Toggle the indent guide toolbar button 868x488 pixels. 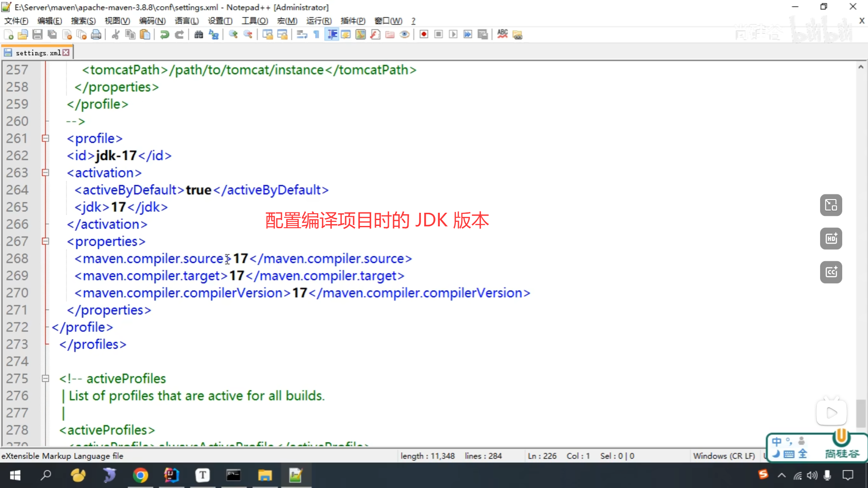pyautogui.click(x=332, y=35)
